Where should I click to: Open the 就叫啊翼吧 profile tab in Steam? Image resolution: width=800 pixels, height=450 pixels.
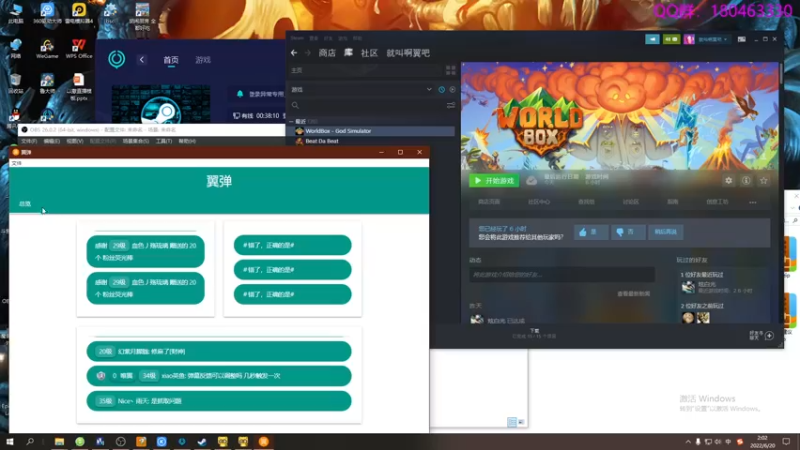[x=408, y=53]
